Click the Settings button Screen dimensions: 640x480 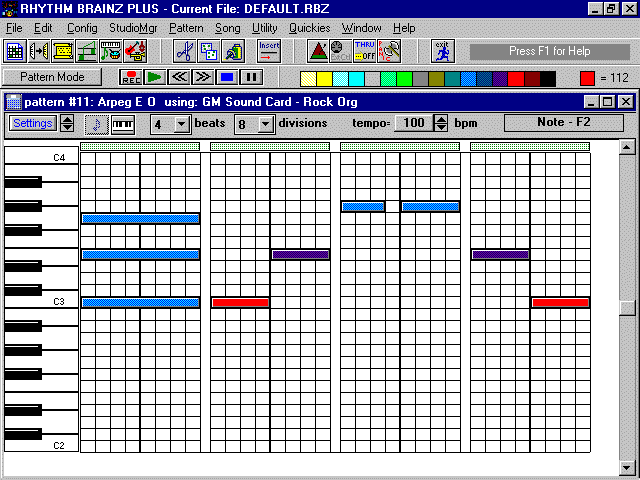(33, 123)
